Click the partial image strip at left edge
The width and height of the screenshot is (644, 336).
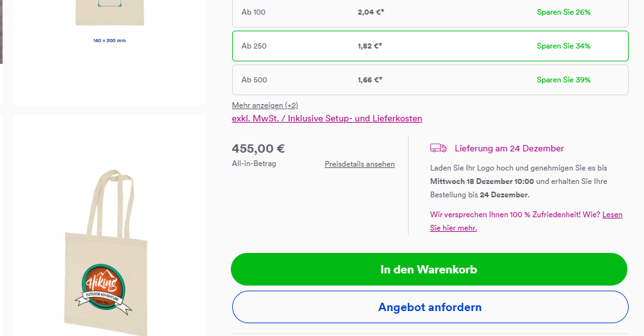pyautogui.click(x=1, y=32)
